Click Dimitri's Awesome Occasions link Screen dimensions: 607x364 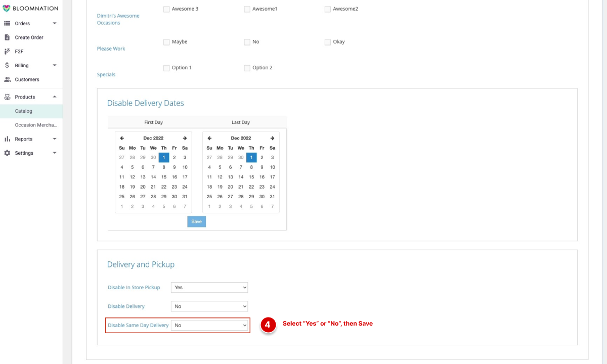(x=118, y=19)
